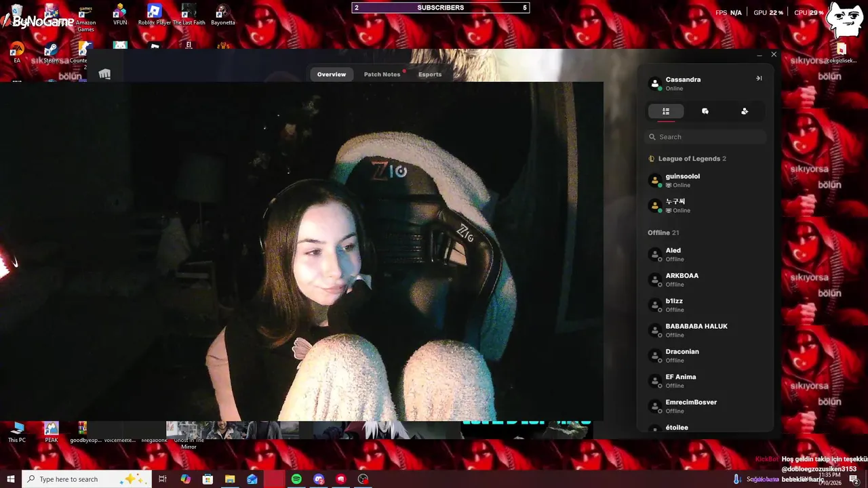The height and width of the screenshot is (488, 868).
Task: Select the Korean-named online friend
Action: pyautogui.click(x=705, y=205)
